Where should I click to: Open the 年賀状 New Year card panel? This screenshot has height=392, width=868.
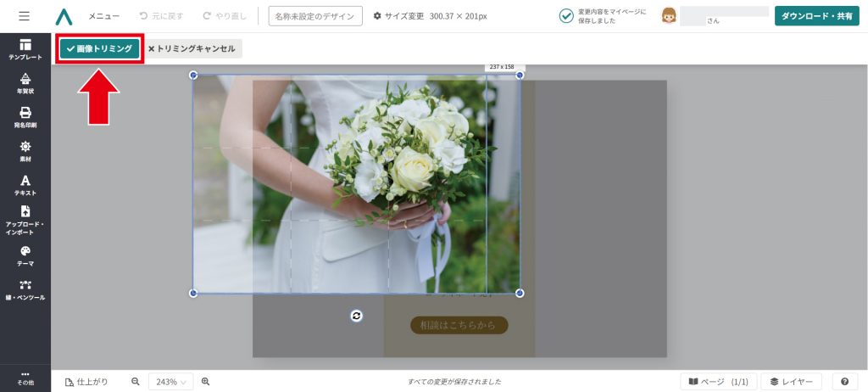[x=25, y=83]
